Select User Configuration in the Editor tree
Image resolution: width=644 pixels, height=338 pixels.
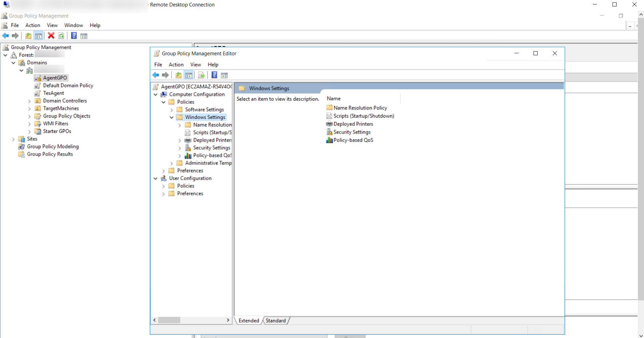190,178
